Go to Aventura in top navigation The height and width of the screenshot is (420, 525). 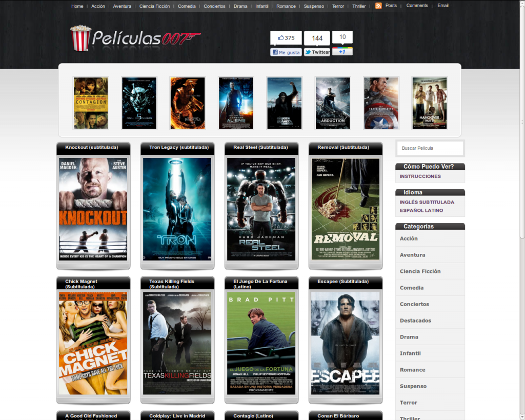(x=122, y=6)
